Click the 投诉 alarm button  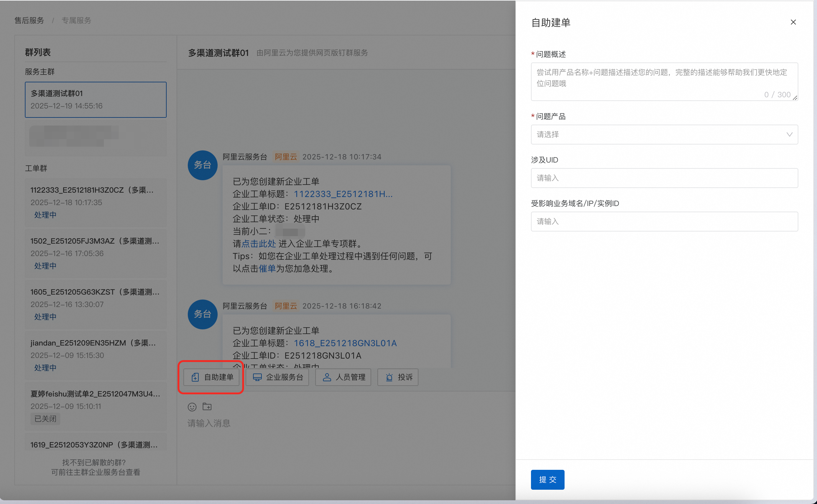coord(398,377)
